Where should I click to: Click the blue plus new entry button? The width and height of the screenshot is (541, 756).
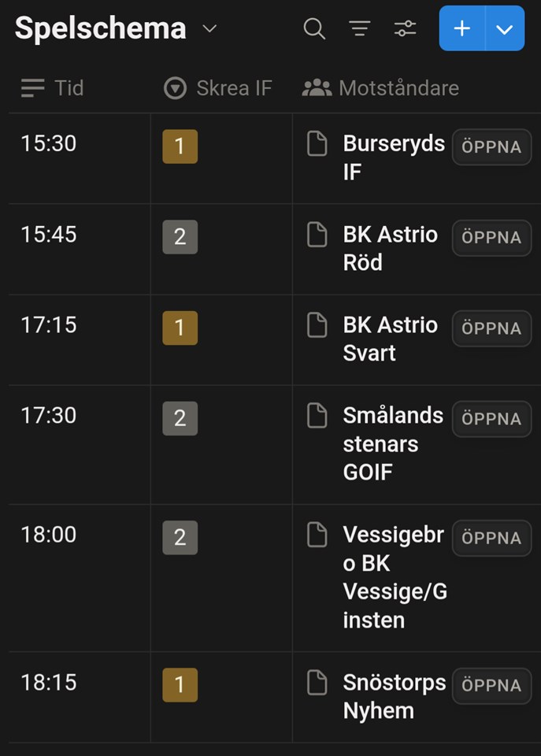[x=462, y=29]
